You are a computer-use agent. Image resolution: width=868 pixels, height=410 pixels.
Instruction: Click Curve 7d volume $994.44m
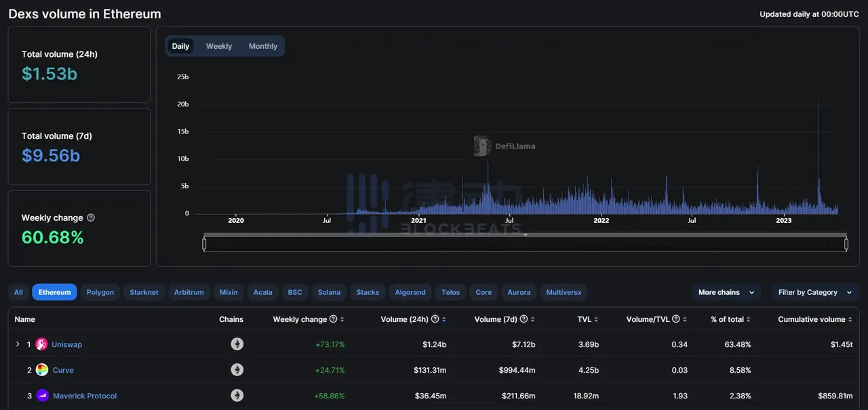516,370
